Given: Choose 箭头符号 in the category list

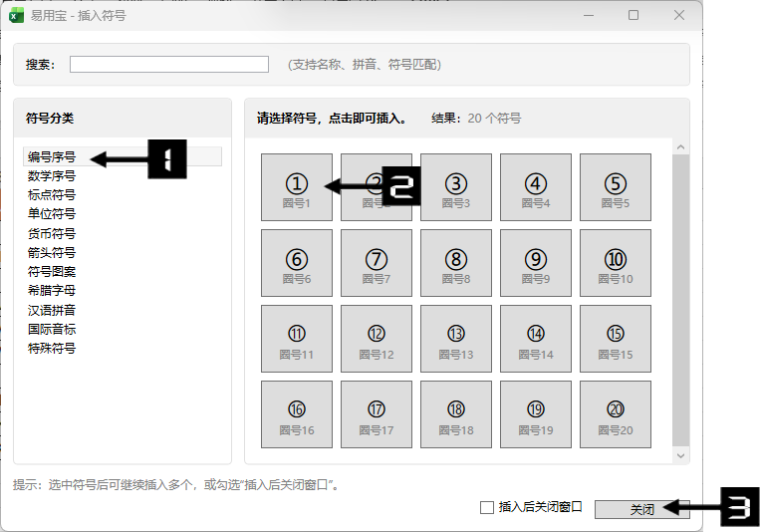Looking at the screenshot, I should tap(52, 253).
